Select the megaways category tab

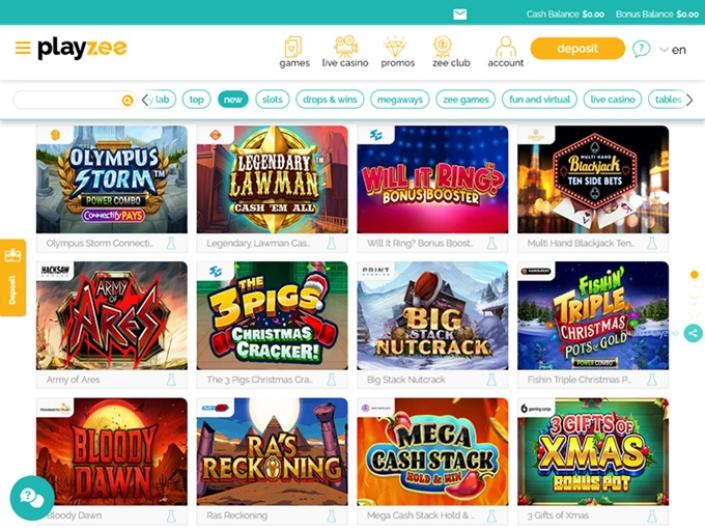point(400,99)
